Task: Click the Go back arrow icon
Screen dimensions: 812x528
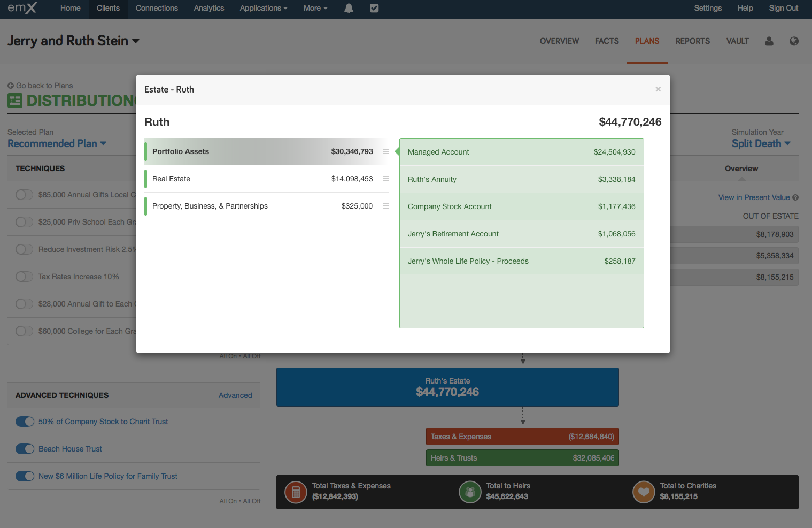Action: 11,86
